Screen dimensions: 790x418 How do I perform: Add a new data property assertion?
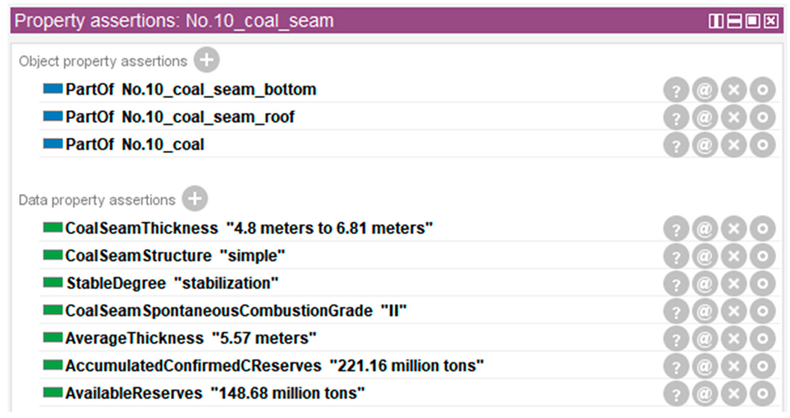click(x=196, y=200)
